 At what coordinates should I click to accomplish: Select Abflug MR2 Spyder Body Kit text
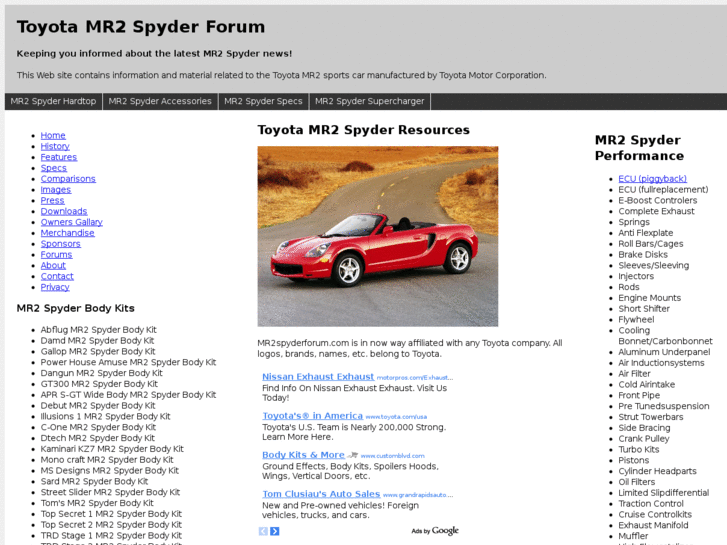coord(99,330)
